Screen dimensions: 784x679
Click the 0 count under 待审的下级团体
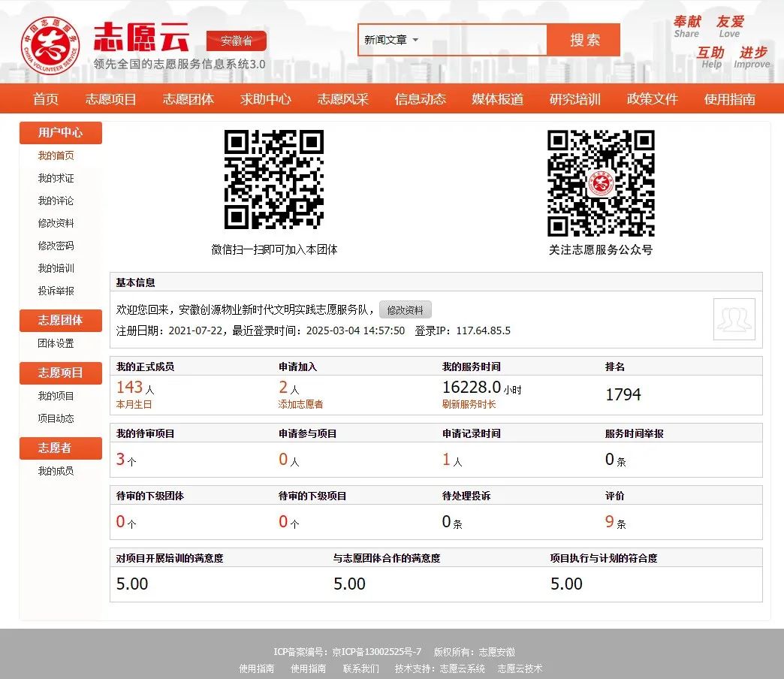[x=120, y=521]
